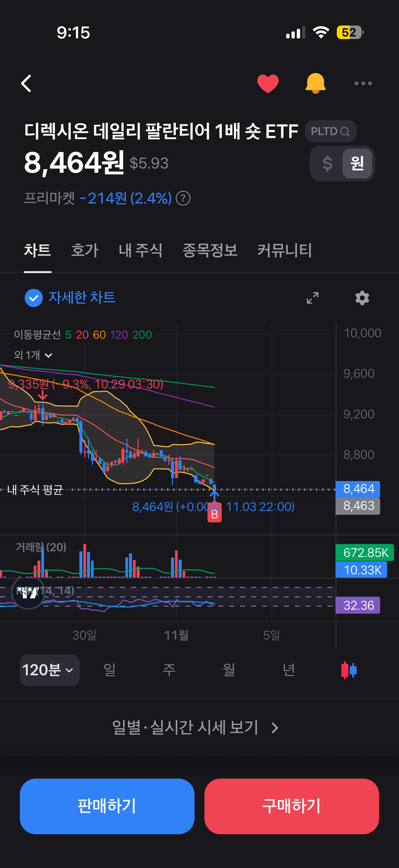Tap the premarket help question mark icon
This screenshot has width=399, height=868.
183,198
